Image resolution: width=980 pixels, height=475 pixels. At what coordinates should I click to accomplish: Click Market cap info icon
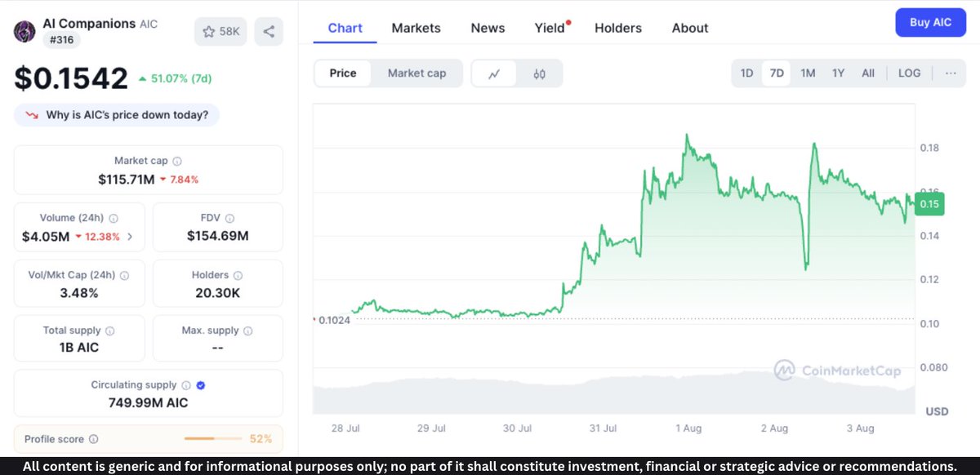click(177, 162)
